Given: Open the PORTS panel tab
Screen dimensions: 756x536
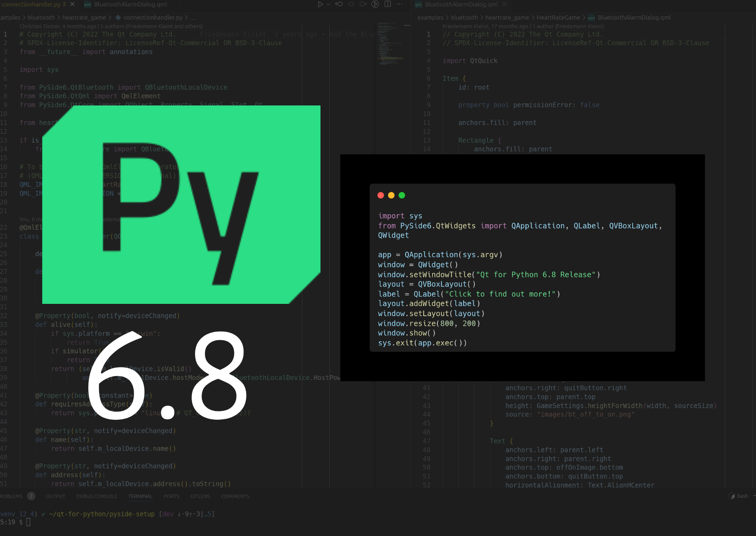Looking at the screenshot, I should [x=171, y=496].
